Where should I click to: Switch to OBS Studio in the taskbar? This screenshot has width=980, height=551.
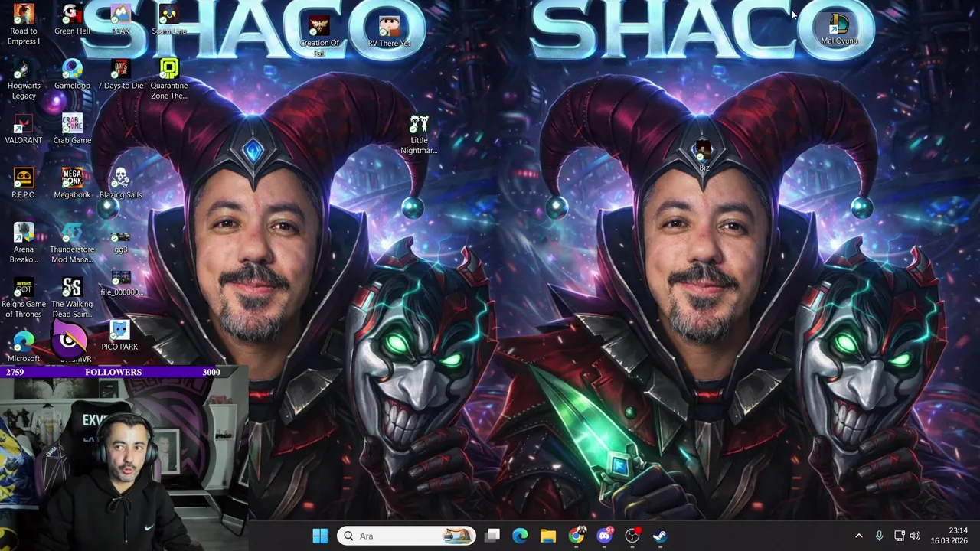coord(632,536)
